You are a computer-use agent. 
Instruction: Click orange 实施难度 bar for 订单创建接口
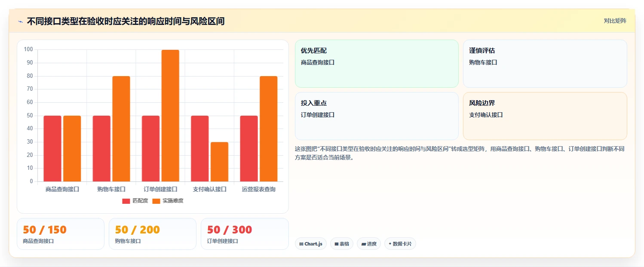[170, 116]
